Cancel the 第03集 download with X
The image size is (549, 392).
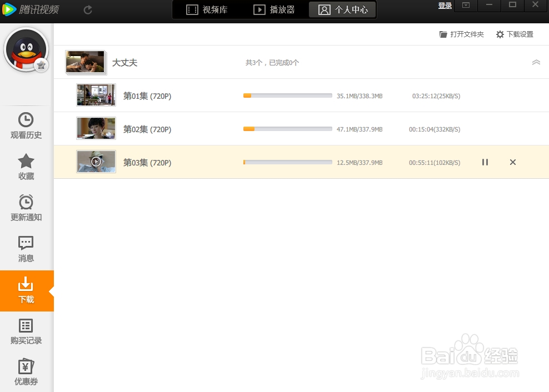point(512,162)
